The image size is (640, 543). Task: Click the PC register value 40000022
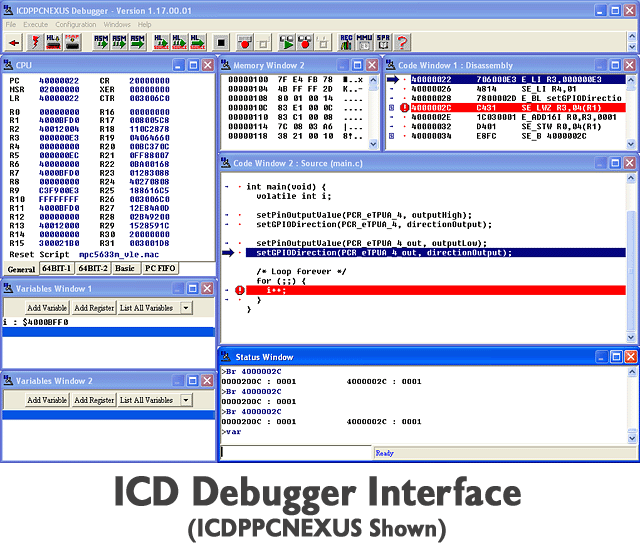point(59,81)
